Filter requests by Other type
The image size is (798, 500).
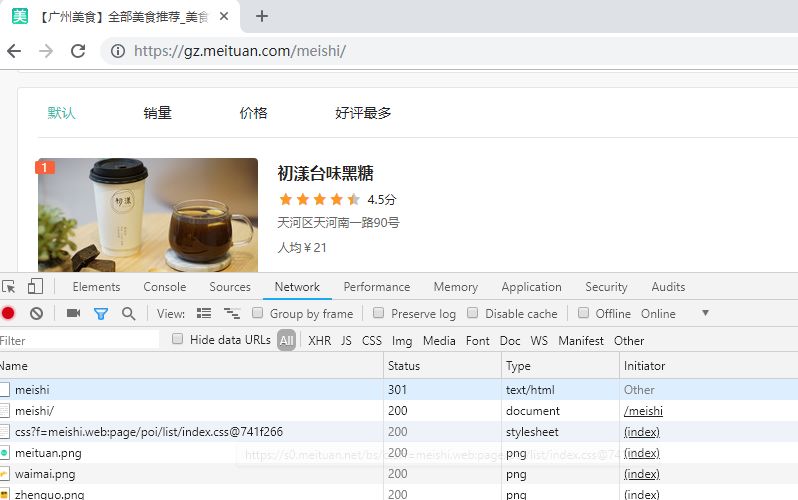(x=629, y=341)
